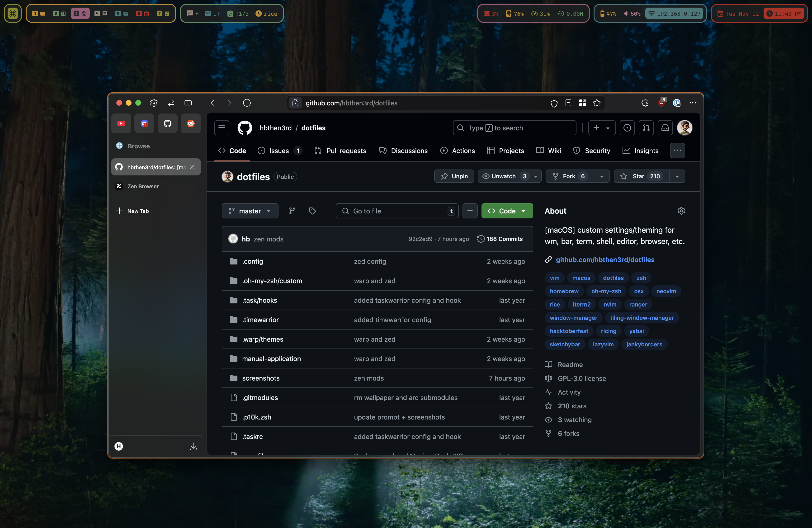The height and width of the screenshot is (528, 812).
Task: Open the Wiki tab
Action: point(549,151)
